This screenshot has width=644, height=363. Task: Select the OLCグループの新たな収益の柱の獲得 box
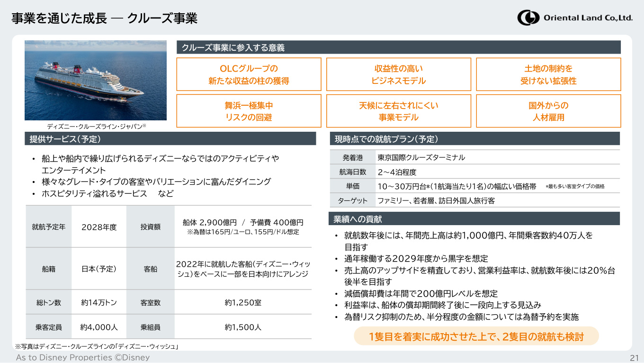249,74
